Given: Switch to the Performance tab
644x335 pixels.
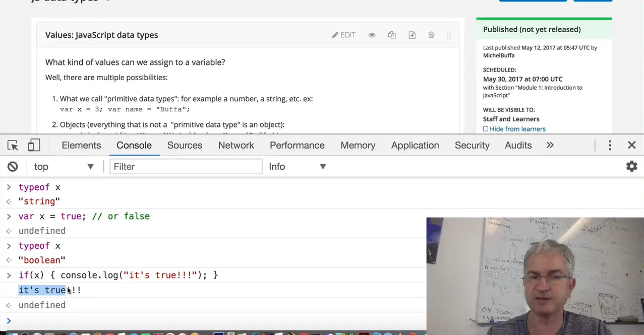Looking at the screenshot, I should click(x=297, y=145).
